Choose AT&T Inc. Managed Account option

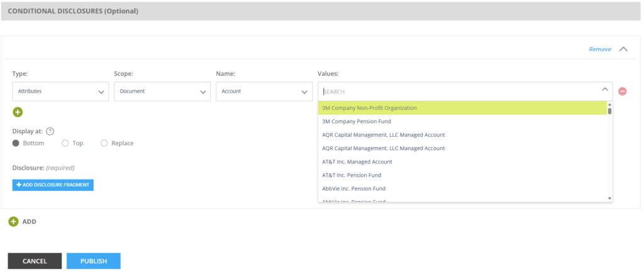click(x=357, y=161)
